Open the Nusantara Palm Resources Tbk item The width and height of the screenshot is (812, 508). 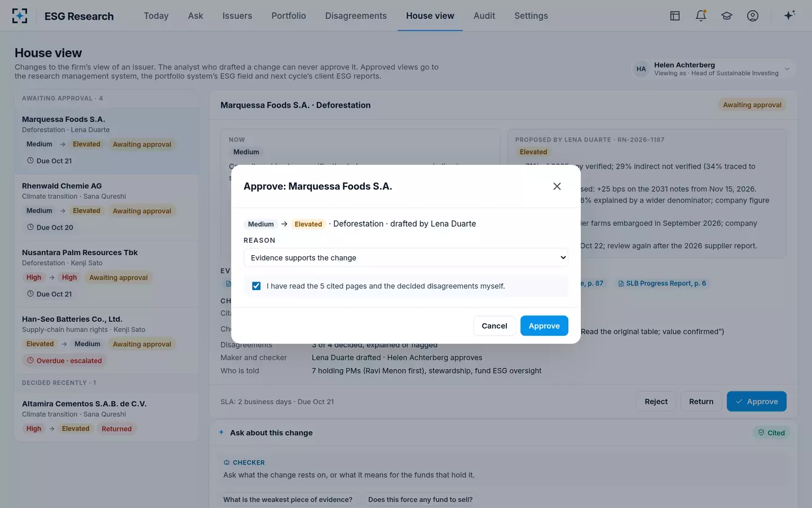coord(107,274)
